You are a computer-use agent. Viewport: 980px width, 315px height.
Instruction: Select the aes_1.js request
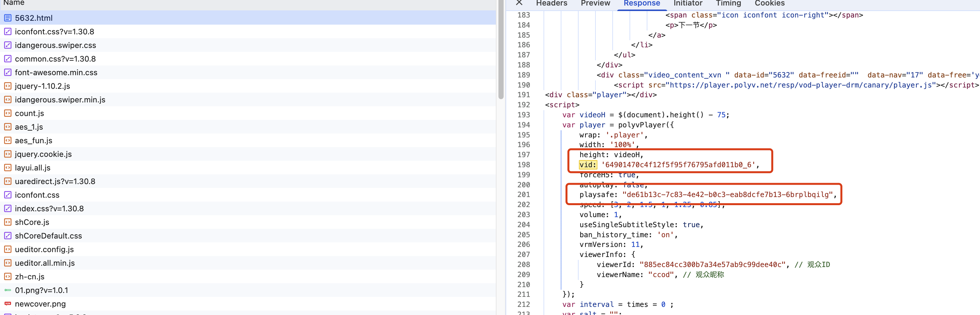(248, 127)
